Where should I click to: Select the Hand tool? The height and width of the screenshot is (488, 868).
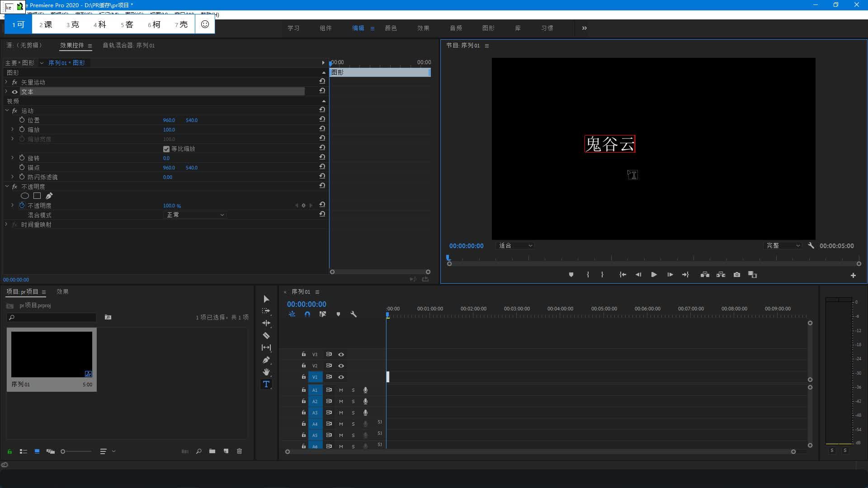tap(266, 372)
